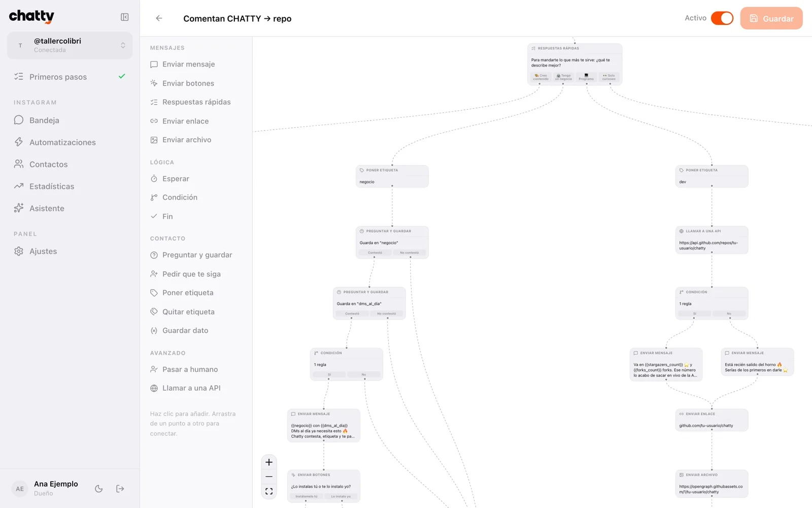This screenshot has height=508, width=812.
Task: Select the Poner etiqueta 'negocio' node
Action: click(392, 176)
